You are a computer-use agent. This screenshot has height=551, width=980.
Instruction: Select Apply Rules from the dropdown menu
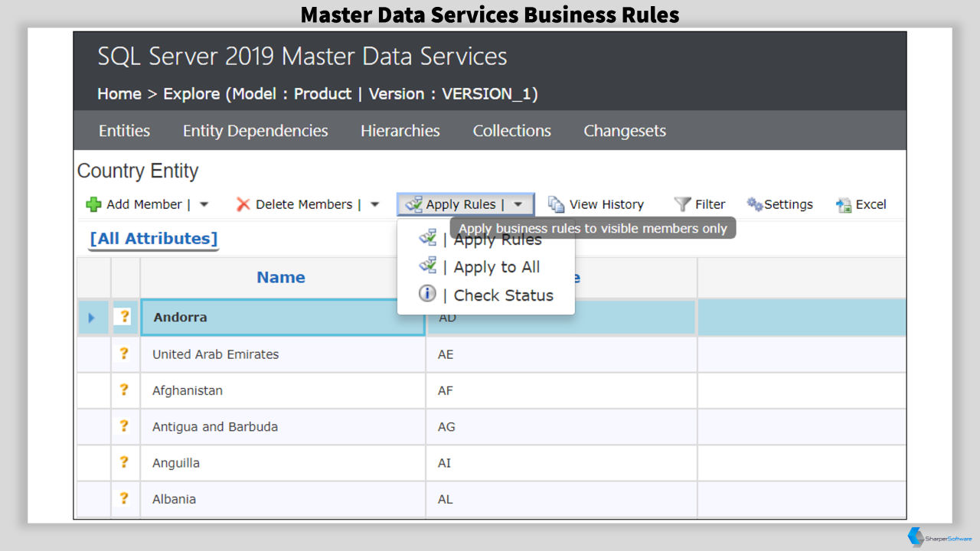498,240
